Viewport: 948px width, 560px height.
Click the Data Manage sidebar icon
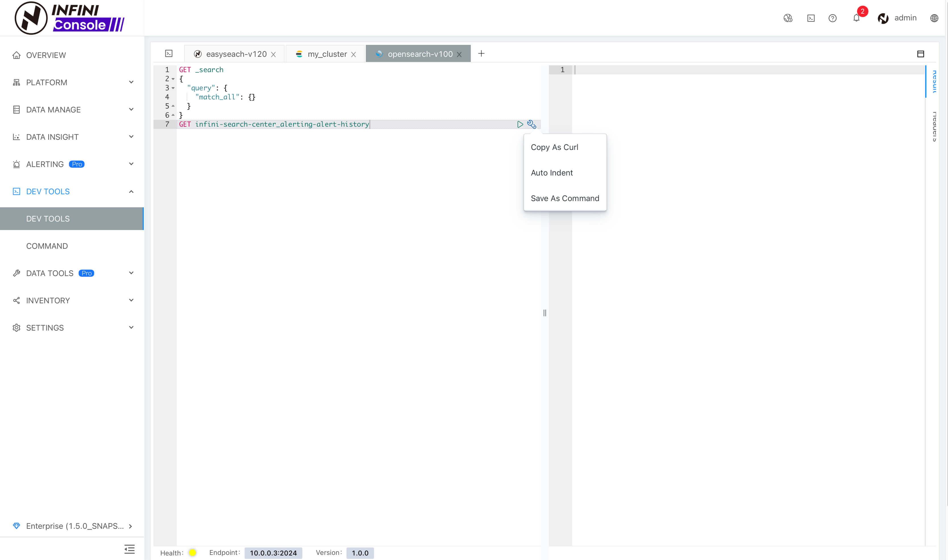16,109
